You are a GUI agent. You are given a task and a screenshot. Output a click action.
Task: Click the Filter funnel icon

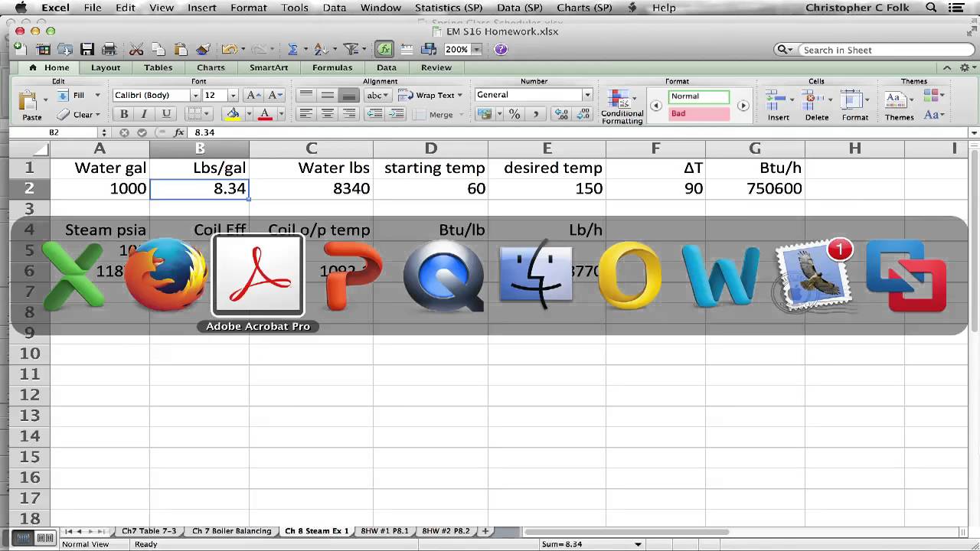pyautogui.click(x=351, y=50)
